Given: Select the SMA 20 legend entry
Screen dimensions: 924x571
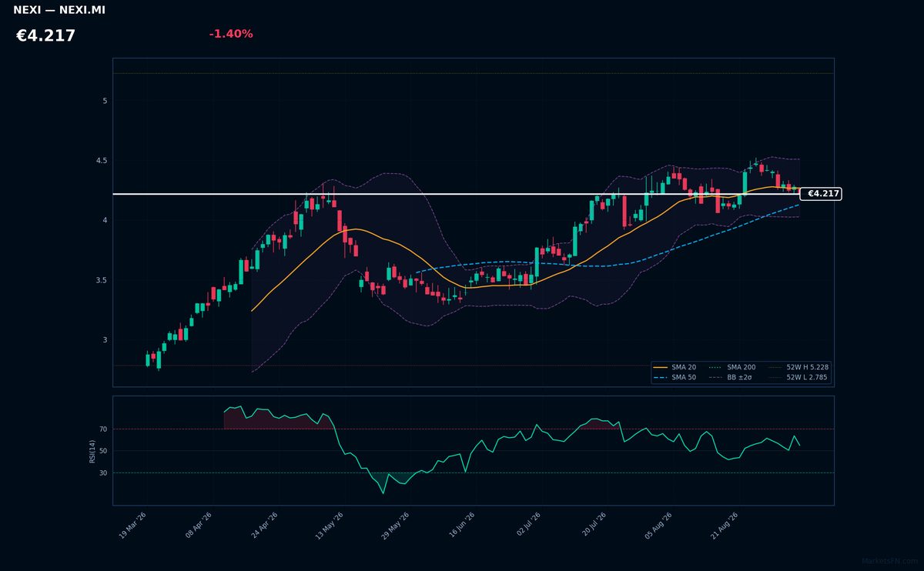Looking at the screenshot, I should (675, 368).
